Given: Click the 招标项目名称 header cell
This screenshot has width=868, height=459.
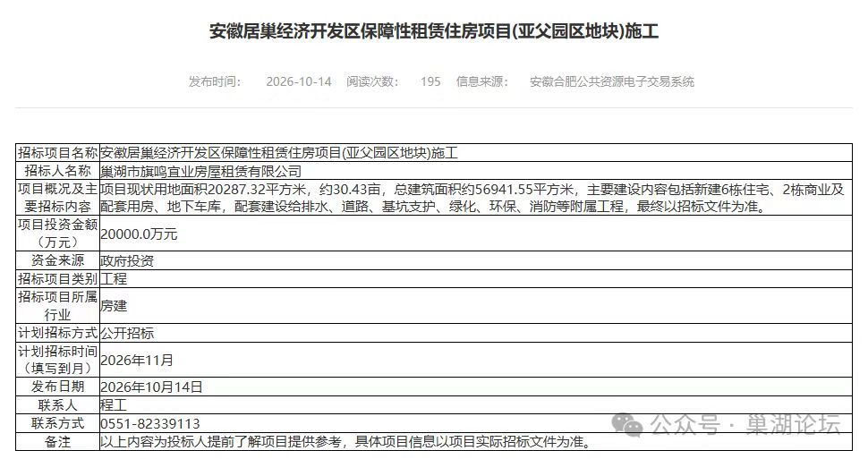Looking at the screenshot, I should click(x=57, y=153).
